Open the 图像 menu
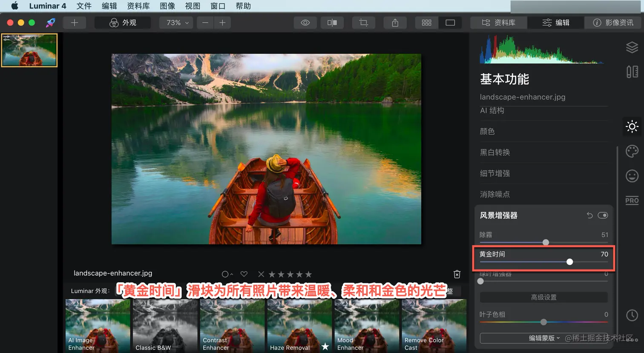Image resolution: width=644 pixels, height=353 pixels. pos(167,6)
